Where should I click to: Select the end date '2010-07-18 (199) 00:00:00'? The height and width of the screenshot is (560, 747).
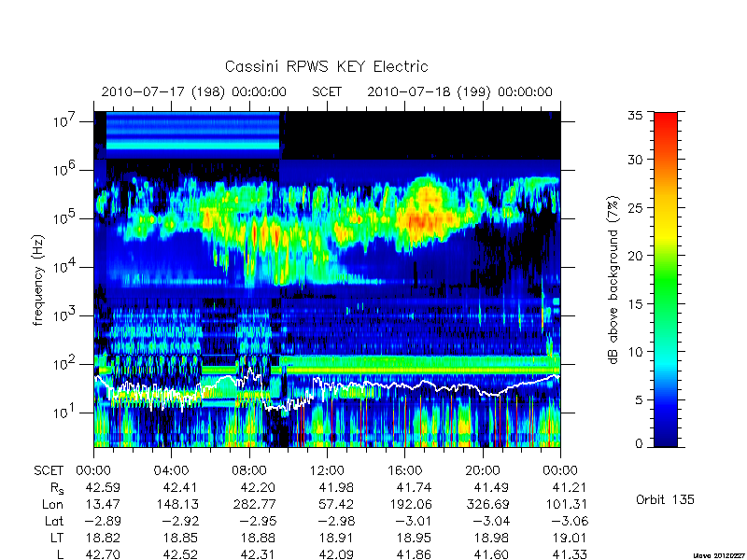tap(459, 91)
